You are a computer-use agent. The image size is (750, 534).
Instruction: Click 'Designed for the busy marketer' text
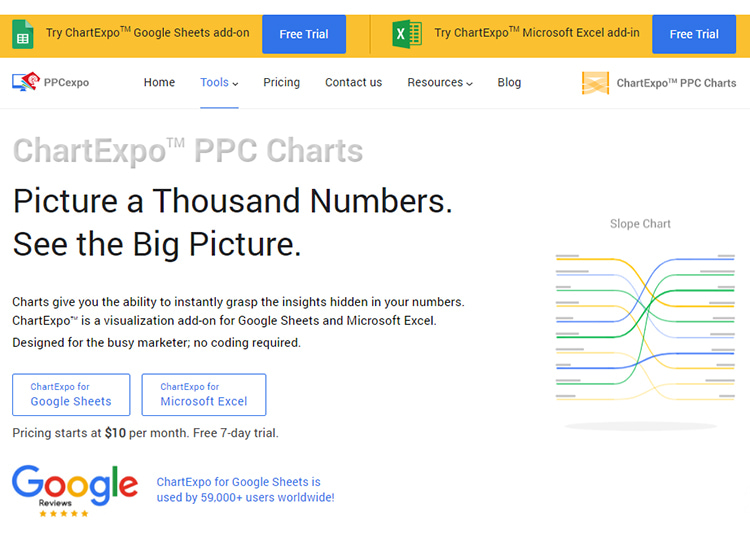click(156, 343)
